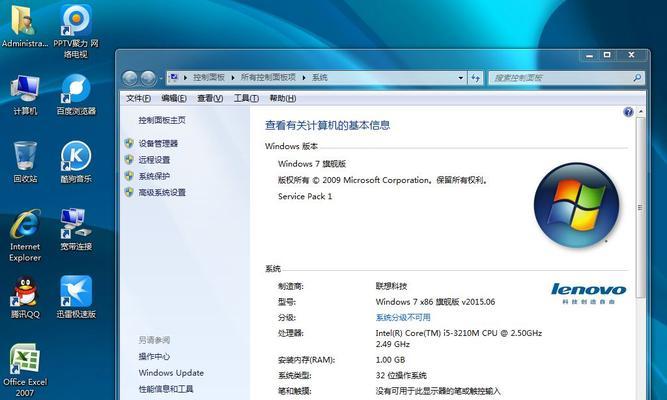The width and height of the screenshot is (667, 400).
Task: Click the back navigation arrow button
Action: (x=130, y=78)
